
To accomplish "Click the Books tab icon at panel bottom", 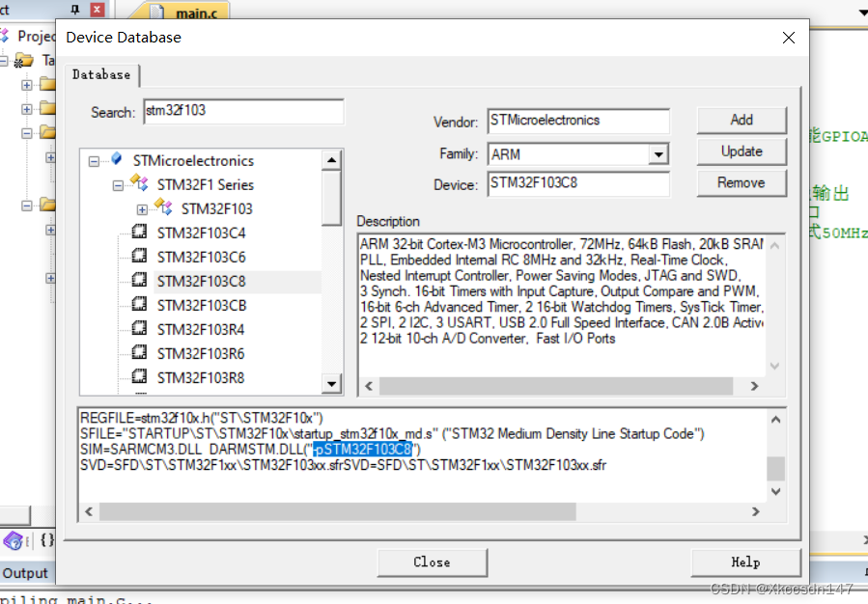I will tap(14, 540).
